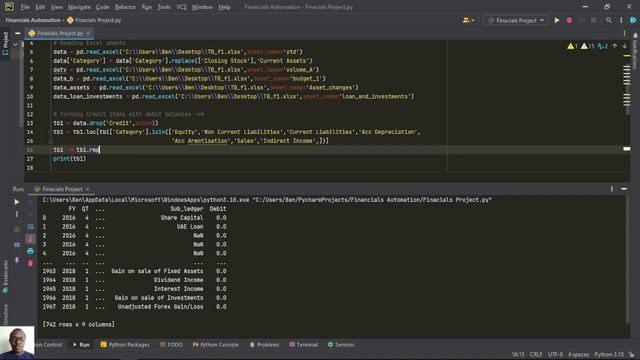Change the UTF-8 file encoding setting

coord(555,355)
